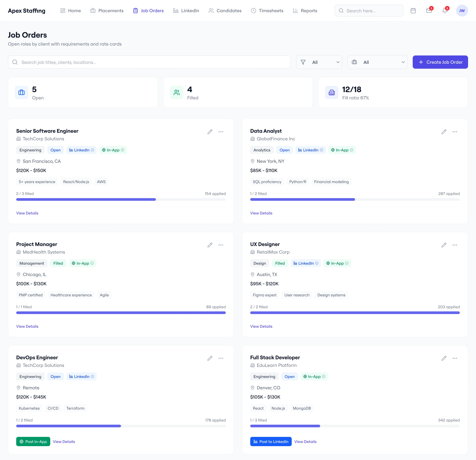Click the JW user avatar
476x460 pixels.
462,11
